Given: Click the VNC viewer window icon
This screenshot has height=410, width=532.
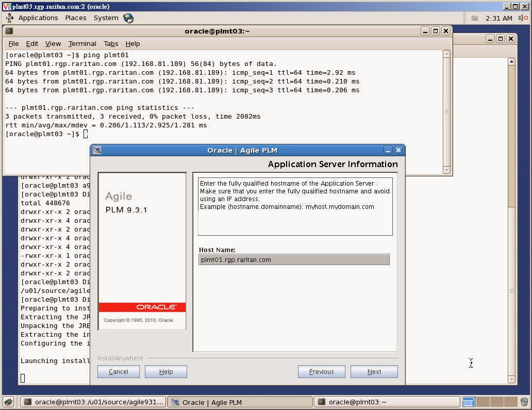Looking at the screenshot, I should tap(7, 7).
